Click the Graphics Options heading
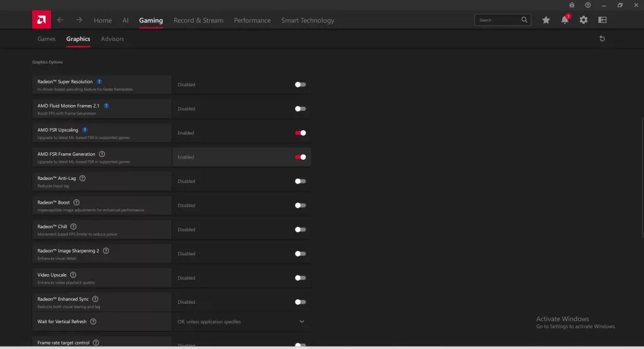The width and height of the screenshot is (644, 349). tap(47, 62)
